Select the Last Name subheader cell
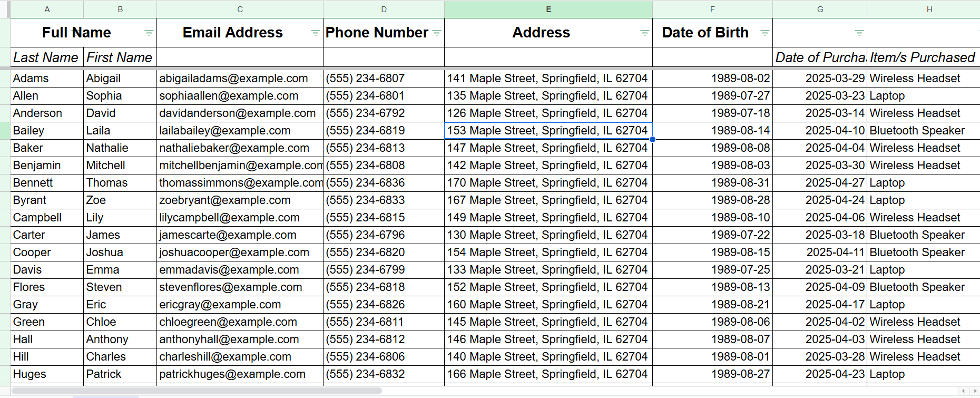This screenshot has height=398, width=980. point(46,57)
